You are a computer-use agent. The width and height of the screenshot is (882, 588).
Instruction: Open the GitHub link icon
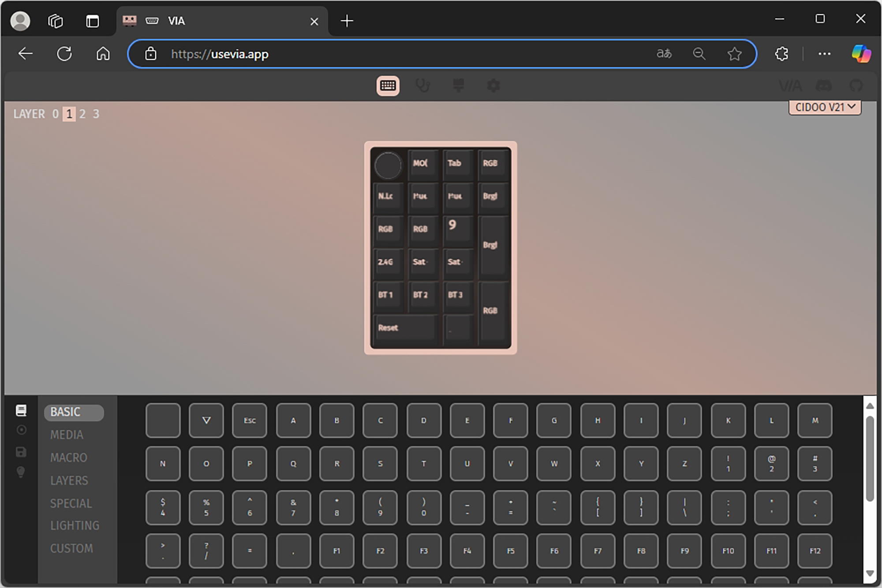pyautogui.click(x=856, y=86)
